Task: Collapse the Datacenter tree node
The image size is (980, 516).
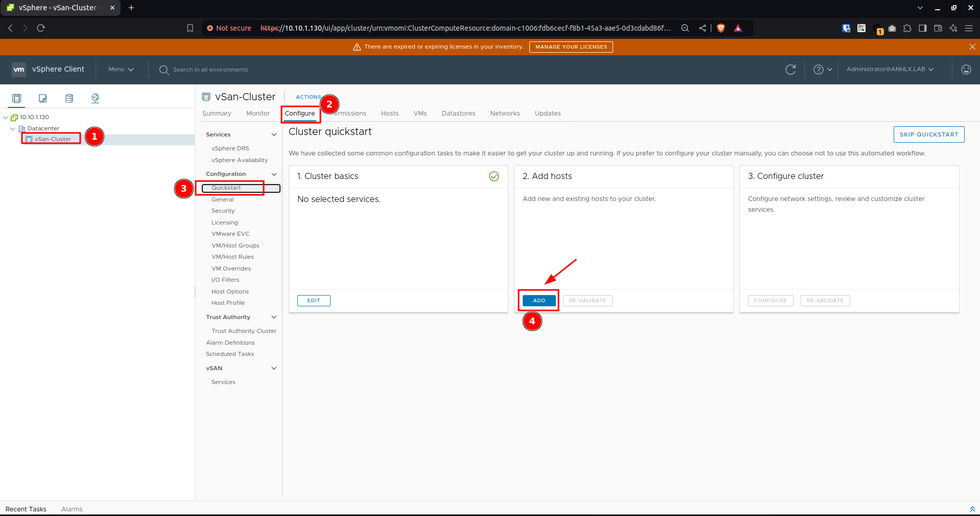Action: tap(13, 128)
